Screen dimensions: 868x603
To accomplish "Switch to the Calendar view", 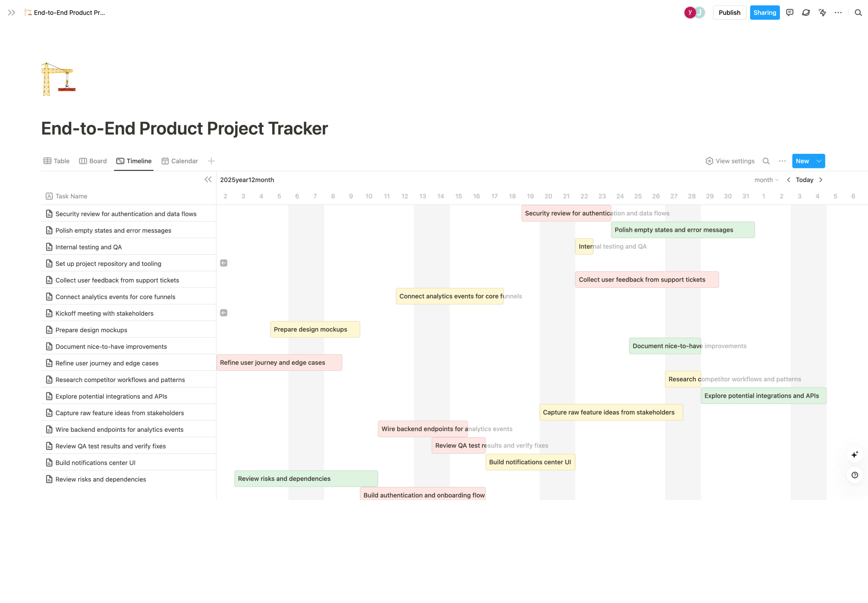I will [179, 161].
